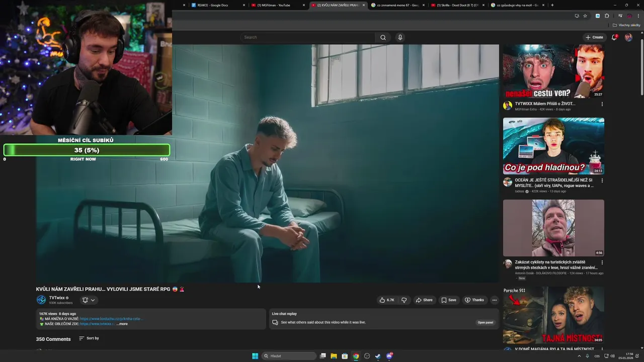Switch to Skrilla Doot Doot tab
The height and width of the screenshot is (362, 644).
coord(457,5)
